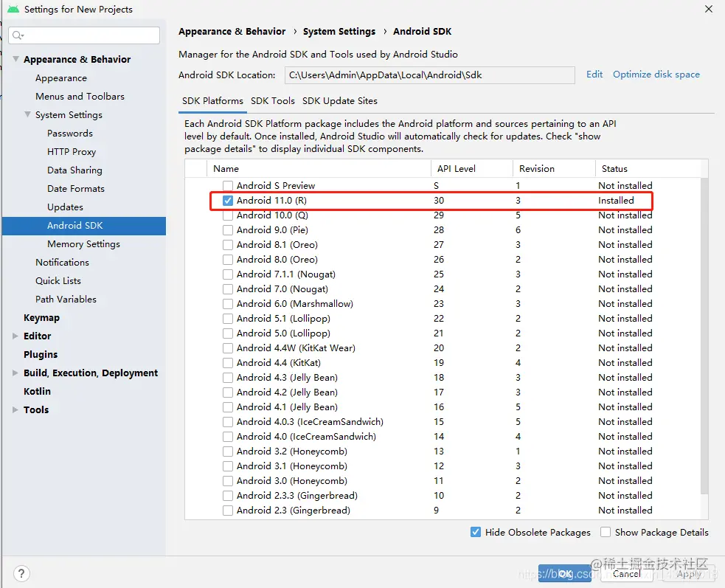Switch to the SDK Tools tab
Viewport: 725px width, 588px height.
coord(273,101)
